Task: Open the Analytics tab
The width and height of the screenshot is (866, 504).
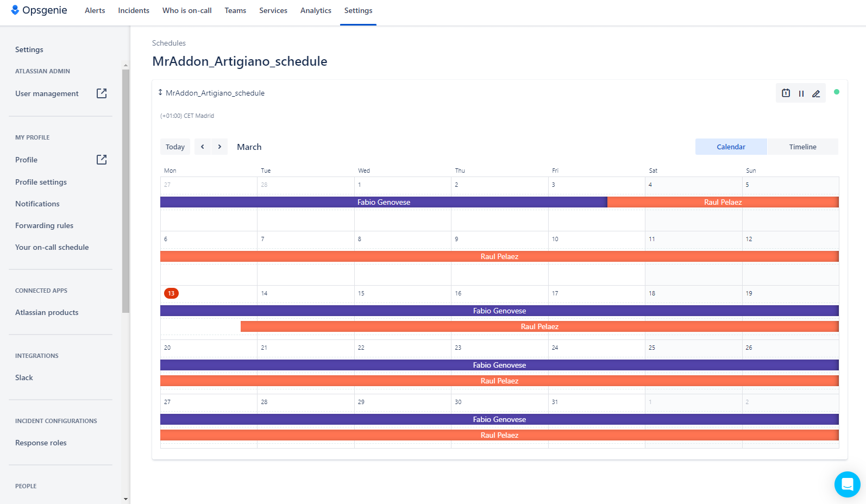Action: click(316, 10)
